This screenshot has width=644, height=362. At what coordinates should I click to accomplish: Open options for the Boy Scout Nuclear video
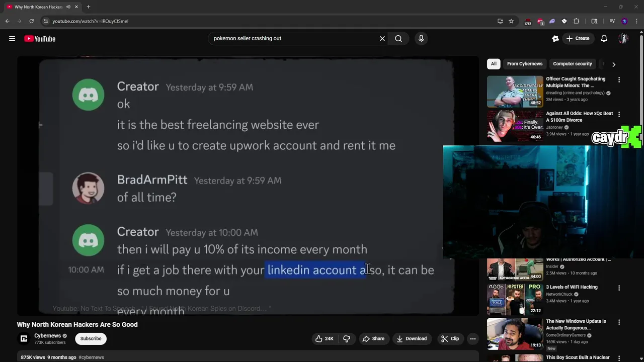[619, 358]
